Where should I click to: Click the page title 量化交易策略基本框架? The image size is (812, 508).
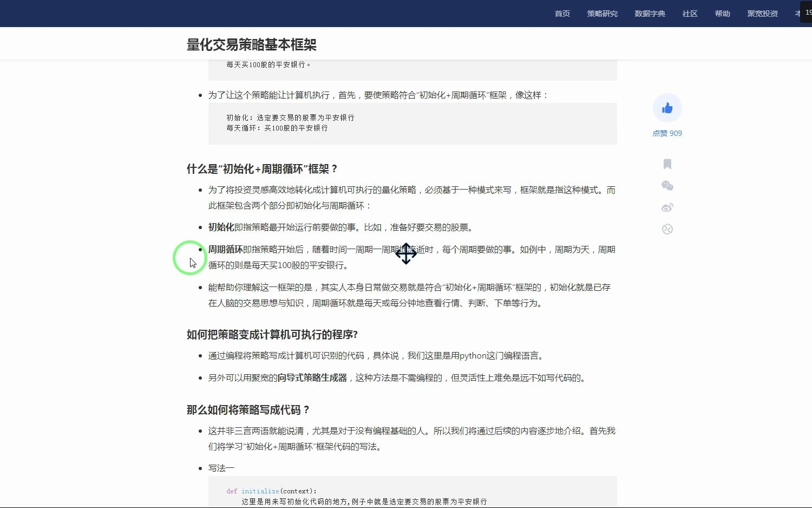click(251, 44)
